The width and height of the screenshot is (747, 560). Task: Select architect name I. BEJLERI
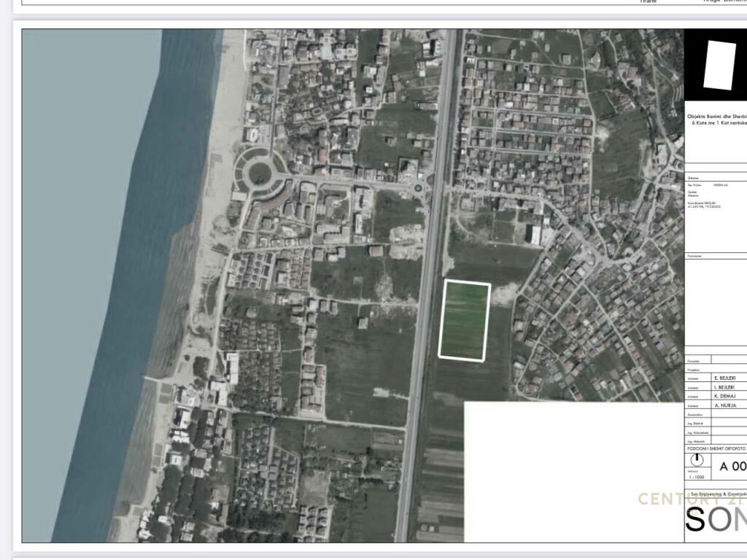tap(724, 387)
